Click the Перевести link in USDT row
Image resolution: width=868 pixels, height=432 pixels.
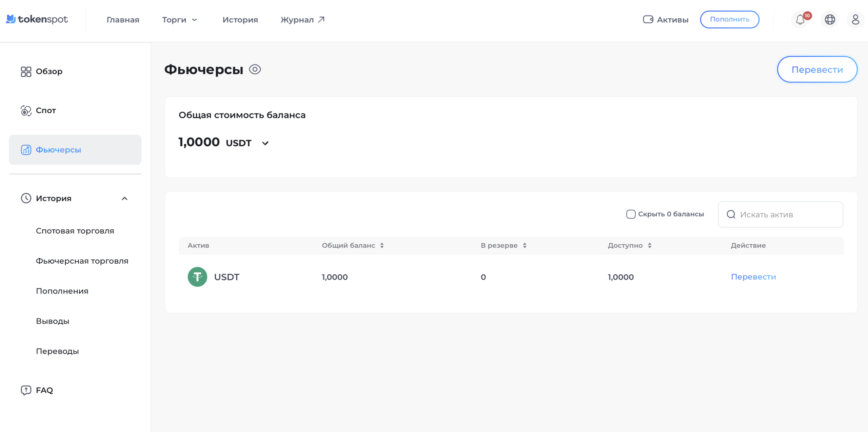(x=753, y=277)
